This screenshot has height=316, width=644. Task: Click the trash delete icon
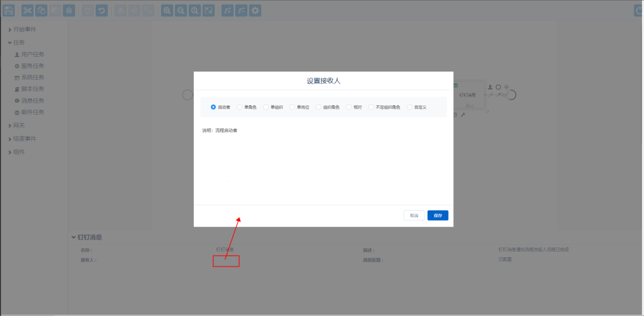pyautogui.click(x=69, y=10)
